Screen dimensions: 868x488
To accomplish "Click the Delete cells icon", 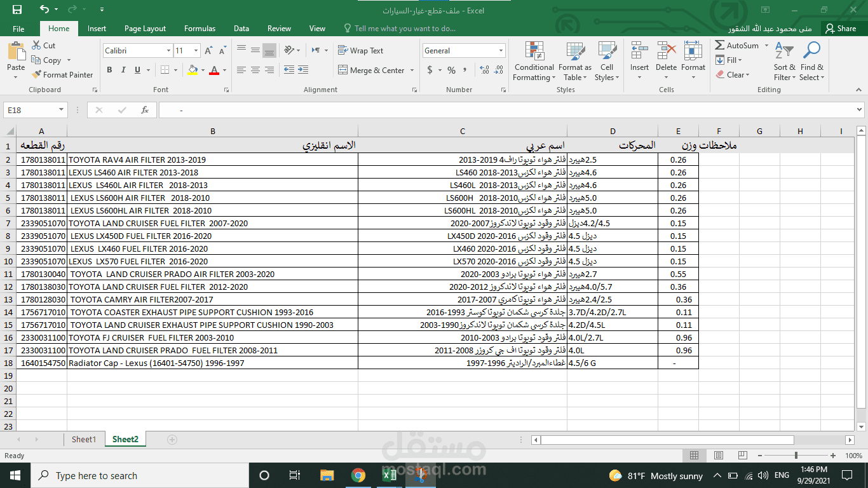I will 666,51.
